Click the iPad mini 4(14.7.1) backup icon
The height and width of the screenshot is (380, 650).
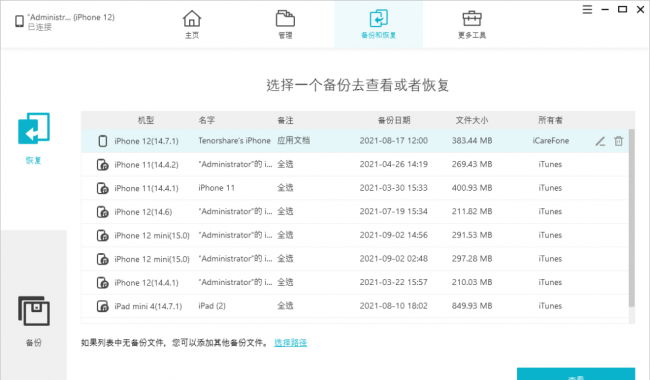pos(102,306)
